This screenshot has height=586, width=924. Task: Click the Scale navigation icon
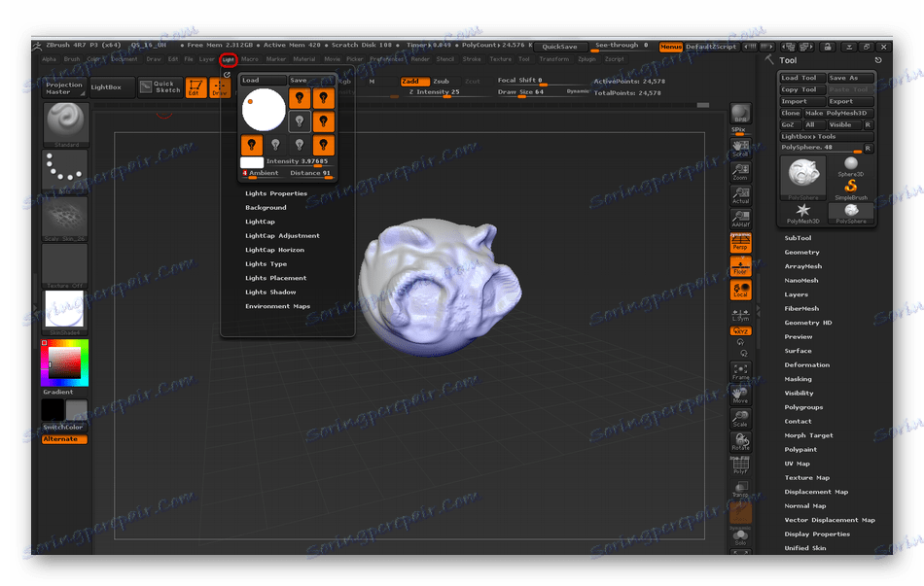point(740,418)
